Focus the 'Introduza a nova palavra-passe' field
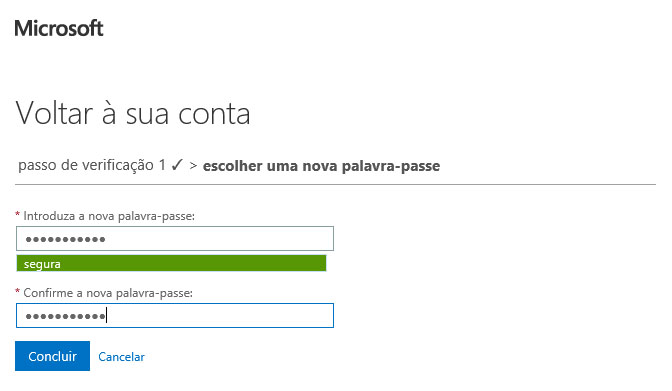This screenshot has height=391, width=672. point(175,238)
